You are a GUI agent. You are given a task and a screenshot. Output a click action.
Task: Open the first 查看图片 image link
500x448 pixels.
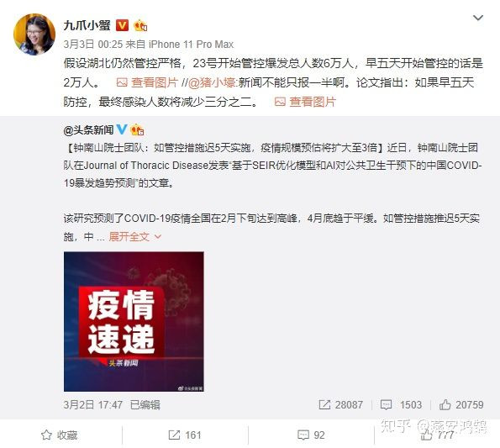tap(147, 82)
